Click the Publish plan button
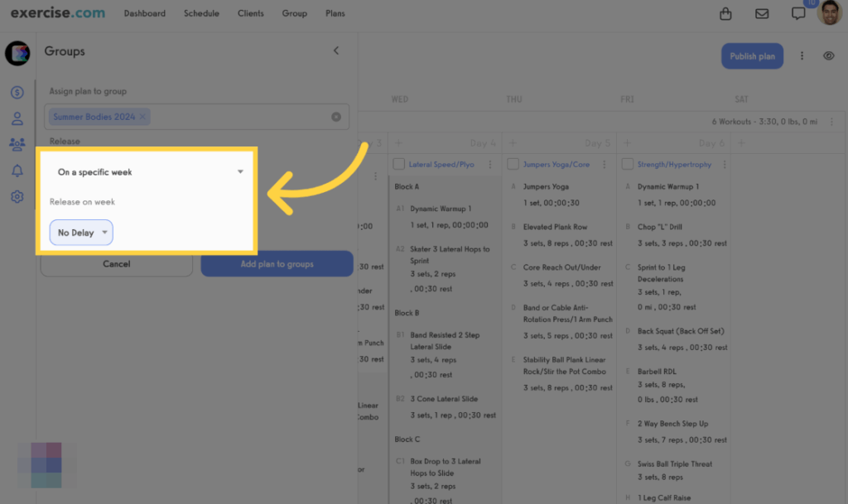Image resolution: width=848 pixels, height=504 pixels. tap(752, 56)
